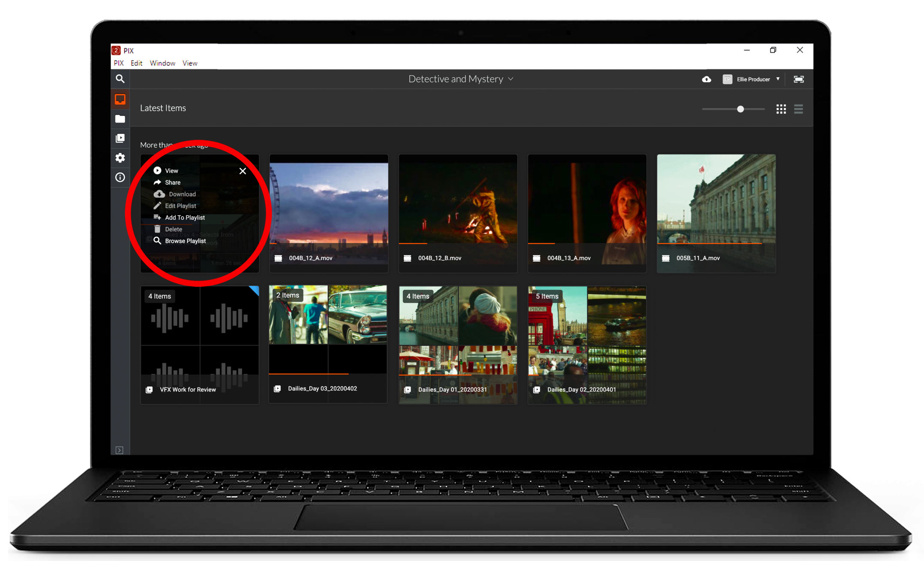The width and height of the screenshot is (924, 561).
Task: Click the info icon in sidebar
Action: coord(120,177)
